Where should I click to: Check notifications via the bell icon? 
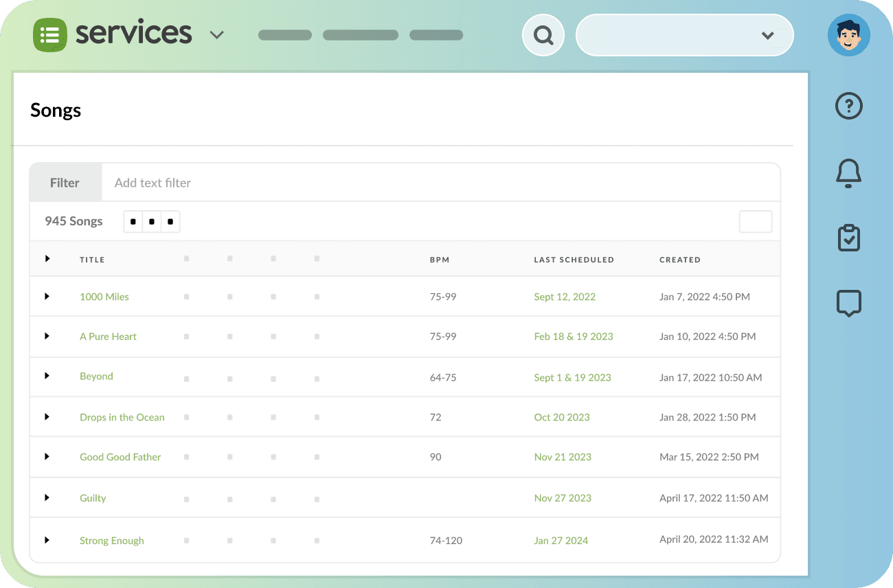[x=848, y=173]
